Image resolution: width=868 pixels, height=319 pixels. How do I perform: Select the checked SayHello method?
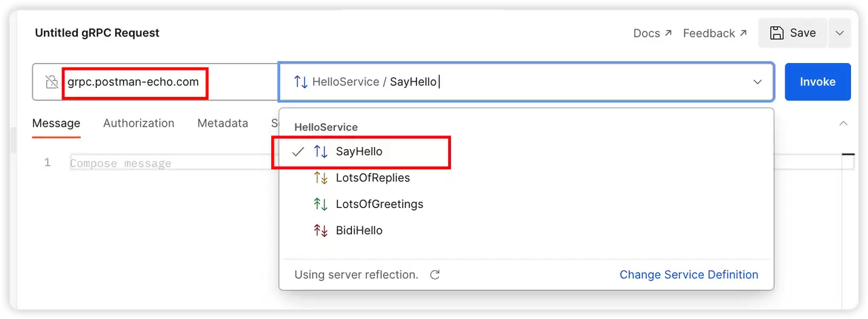coord(526,152)
